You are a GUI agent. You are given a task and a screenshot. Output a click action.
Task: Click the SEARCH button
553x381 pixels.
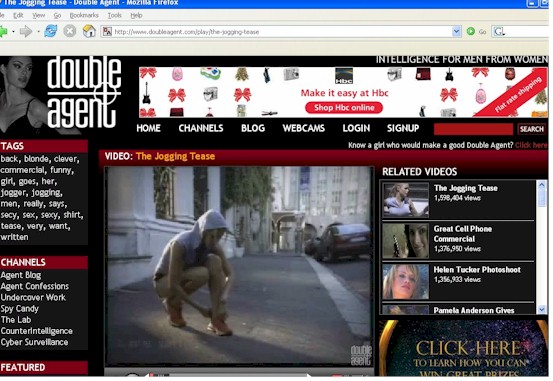531,129
